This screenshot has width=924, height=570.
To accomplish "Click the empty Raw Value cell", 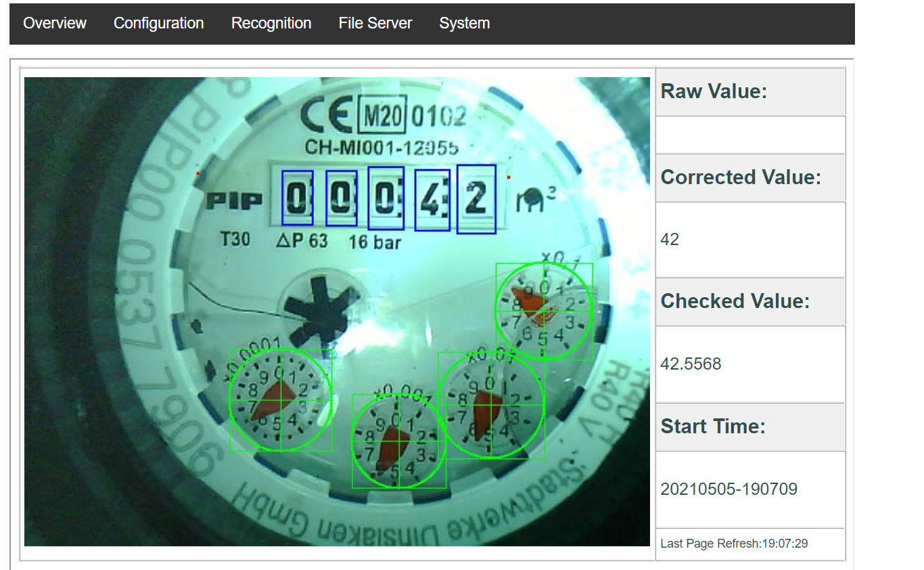I will click(751, 135).
